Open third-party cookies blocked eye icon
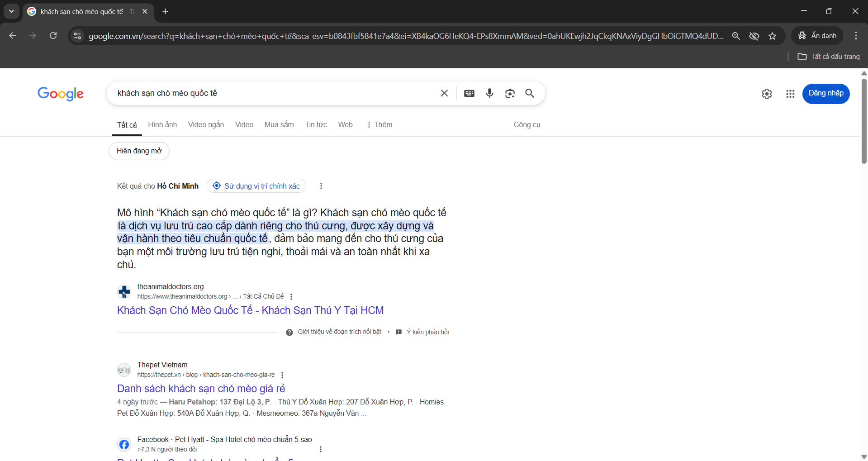The height and width of the screenshot is (461, 868). pos(754,36)
